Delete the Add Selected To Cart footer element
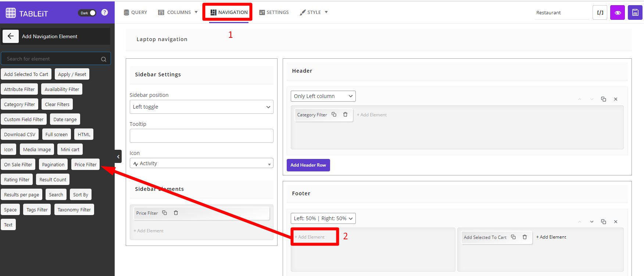This screenshot has width=644, height=276. tap(525, 237)
